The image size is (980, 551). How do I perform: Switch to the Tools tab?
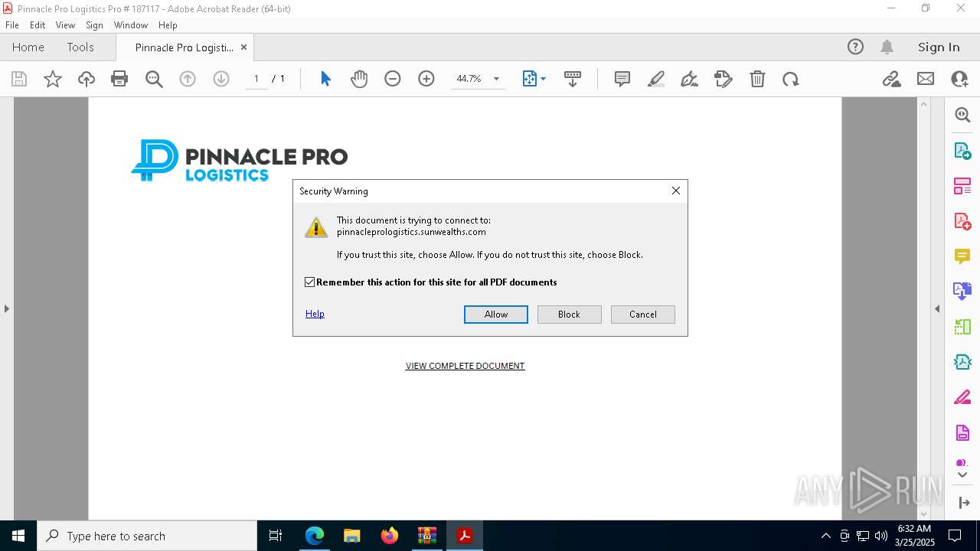(x=80, y=47)
